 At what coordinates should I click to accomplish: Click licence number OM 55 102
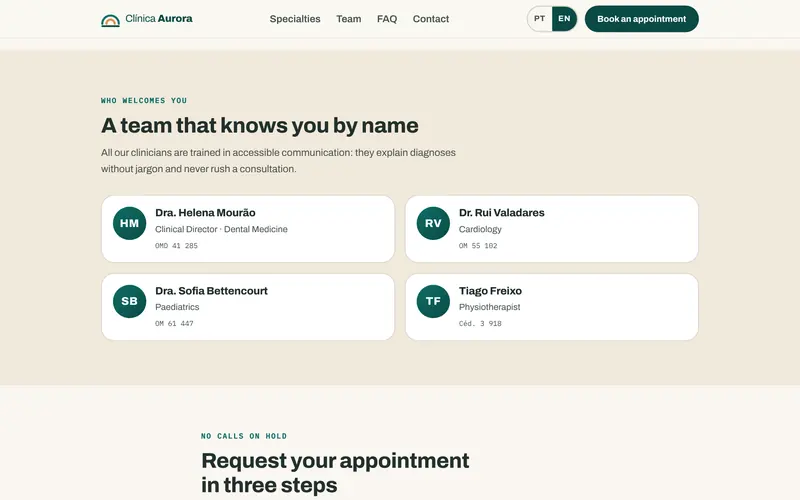(478, 246)
